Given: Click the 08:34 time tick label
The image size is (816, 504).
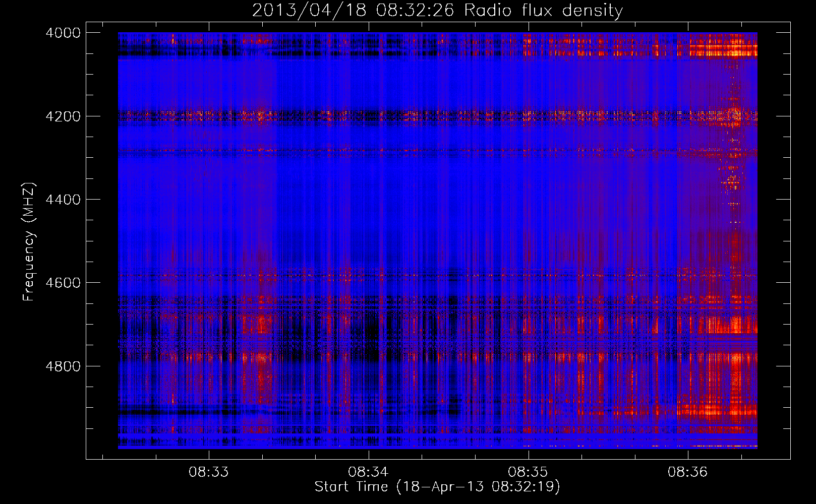Looking at the screenshot, I should 368,472.
